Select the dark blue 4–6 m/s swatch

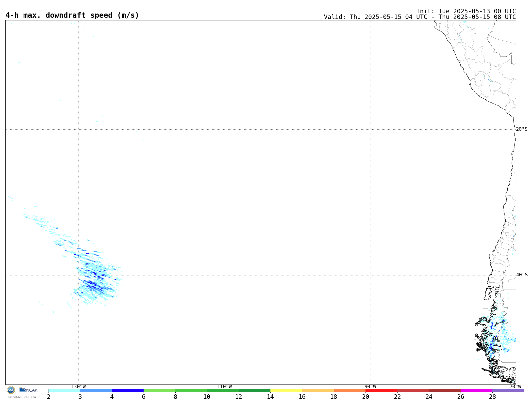click(128, 391)
